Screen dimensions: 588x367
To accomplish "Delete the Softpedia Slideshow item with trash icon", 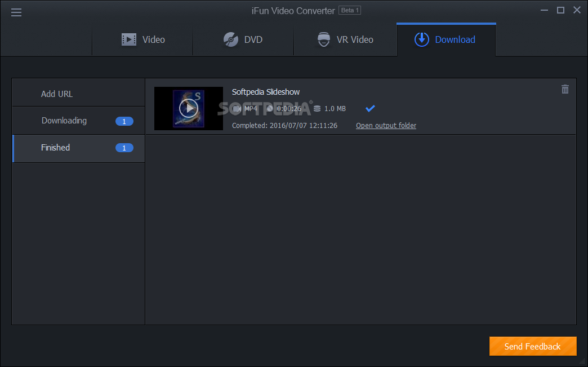I will tap(565, 89).
